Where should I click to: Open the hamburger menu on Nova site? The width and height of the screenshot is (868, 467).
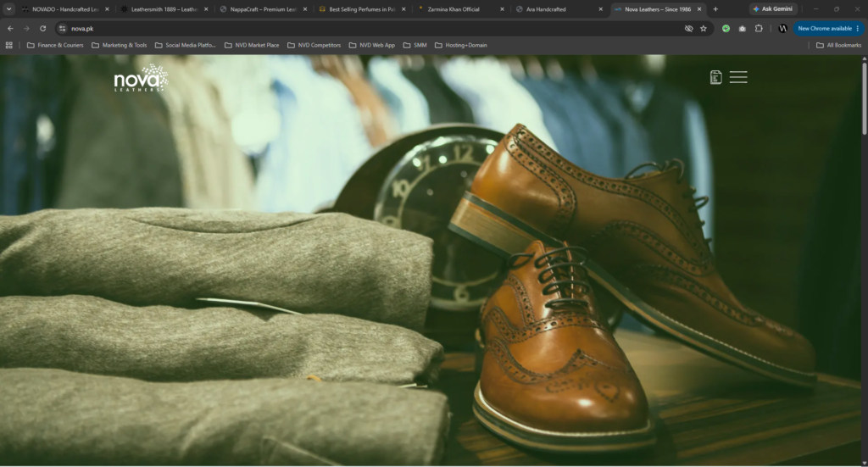738,77
